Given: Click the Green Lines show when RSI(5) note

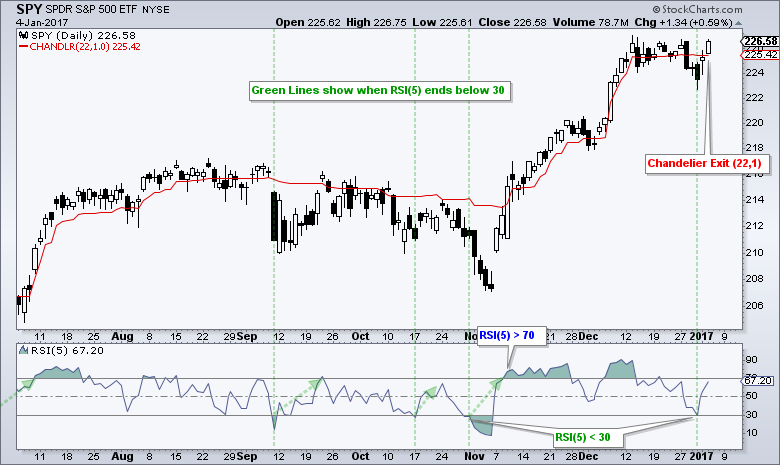Looking at the screenshot, I should click(380, 91).
